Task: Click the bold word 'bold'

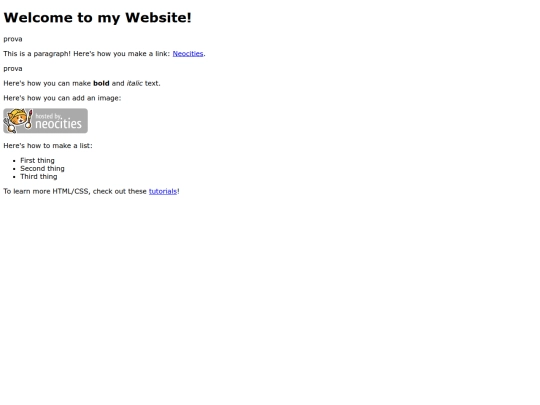Action: point(101,83)
